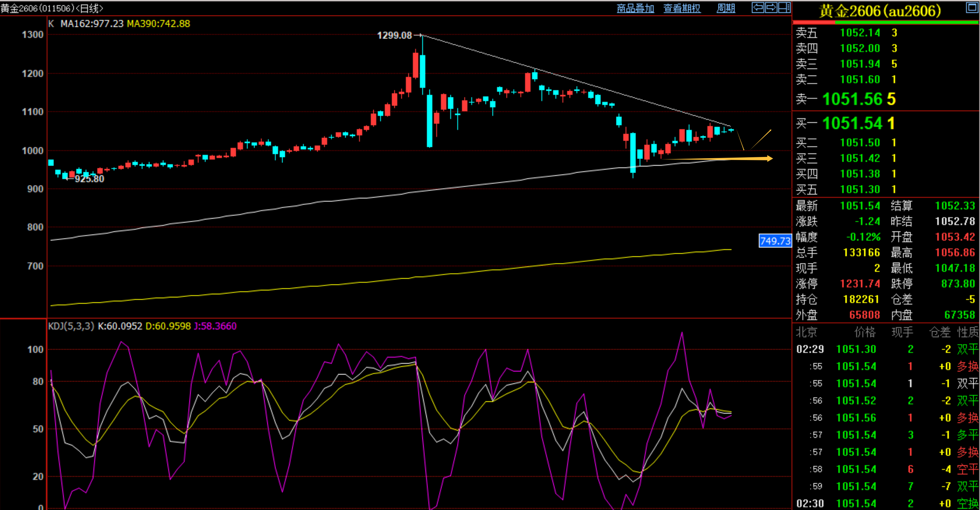Viewport: 980px width, 510px height.
Task: Open the 商品叠加 overlay link
Action: pyautogui.click(x=635, y=8)
